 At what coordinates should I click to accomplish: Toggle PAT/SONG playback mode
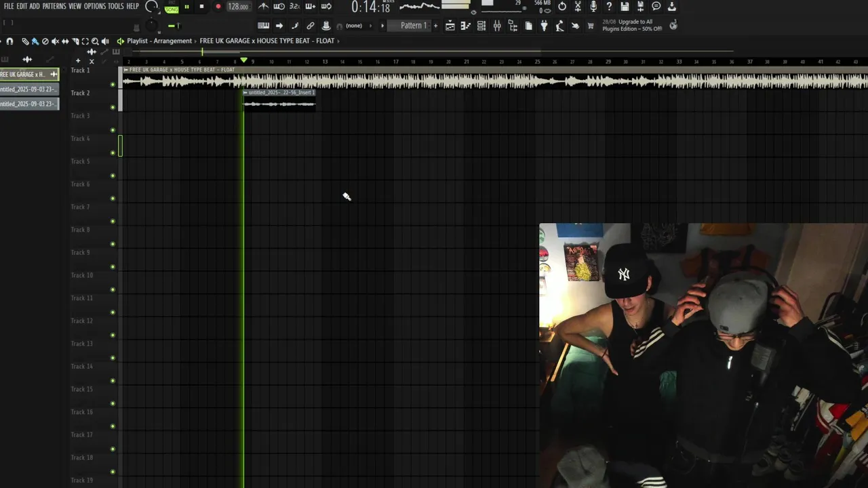172,7
